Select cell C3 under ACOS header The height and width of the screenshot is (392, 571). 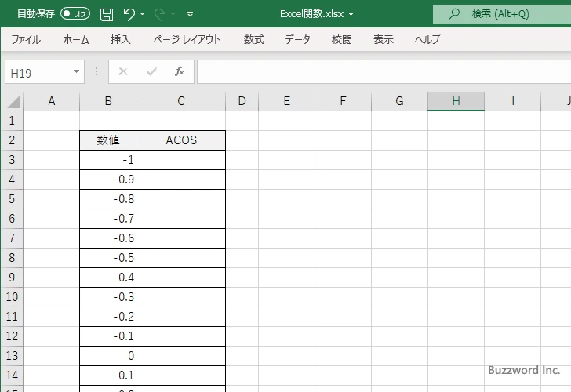(x=181, y=160)
